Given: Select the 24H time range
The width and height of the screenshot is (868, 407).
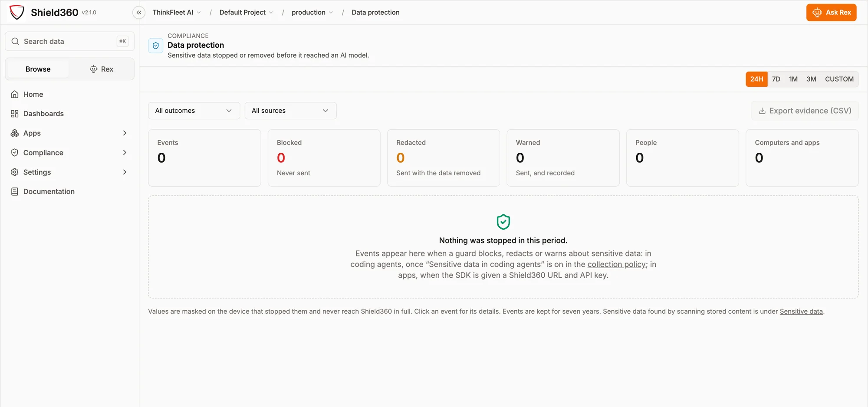Looking at the screenshot, I should point(756,79).
